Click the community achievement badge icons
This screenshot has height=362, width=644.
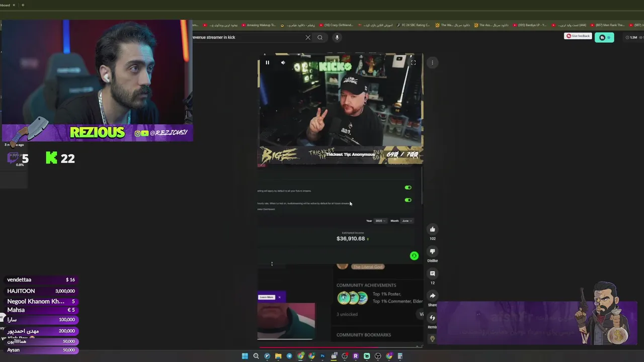[353, 298]
